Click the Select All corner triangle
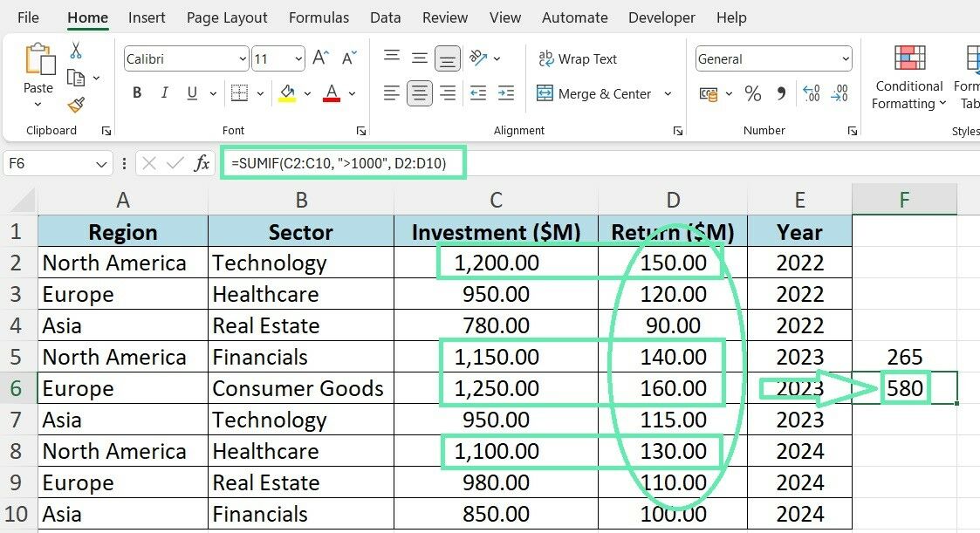Screen dimensions: 980x533 click(x=24, y=202)
